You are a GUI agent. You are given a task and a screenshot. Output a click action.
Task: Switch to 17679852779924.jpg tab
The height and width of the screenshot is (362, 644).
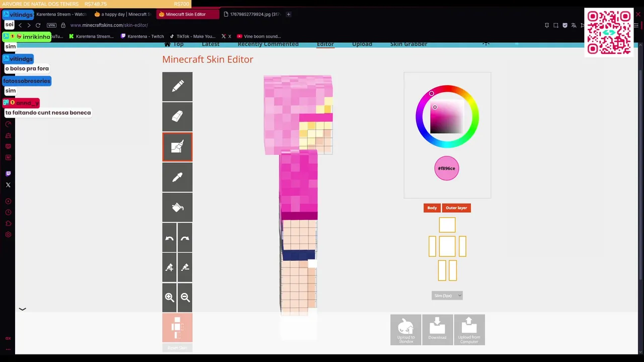click(x=252, y=14)
